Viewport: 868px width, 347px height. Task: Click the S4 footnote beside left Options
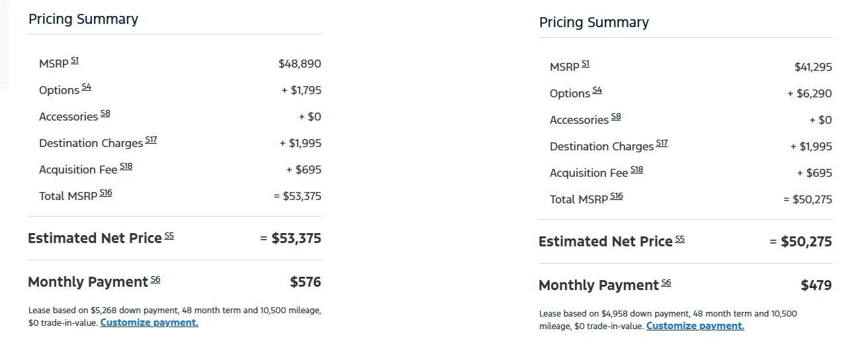coord(87,87)
